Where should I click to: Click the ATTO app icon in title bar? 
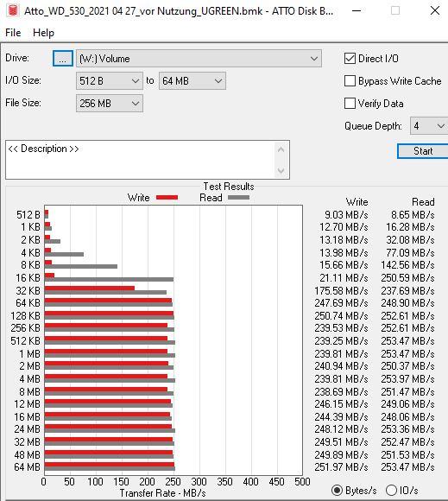13,10
